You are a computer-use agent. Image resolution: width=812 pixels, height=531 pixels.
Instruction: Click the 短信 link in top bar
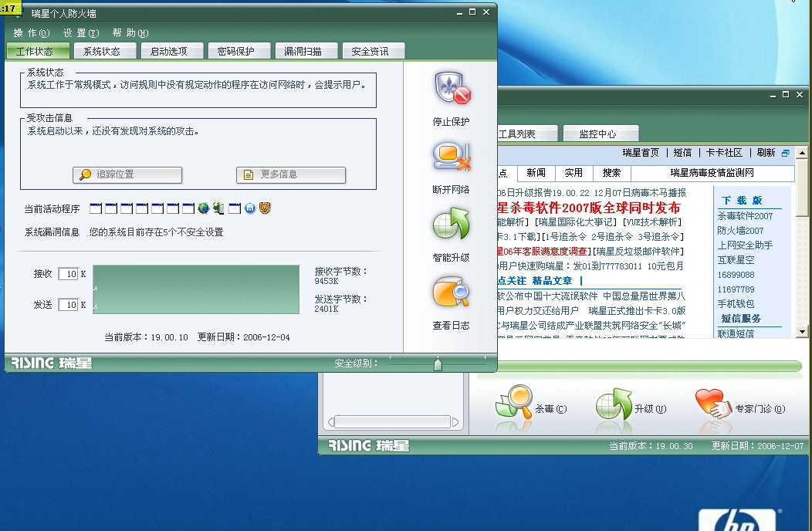(x=682, y=152)
